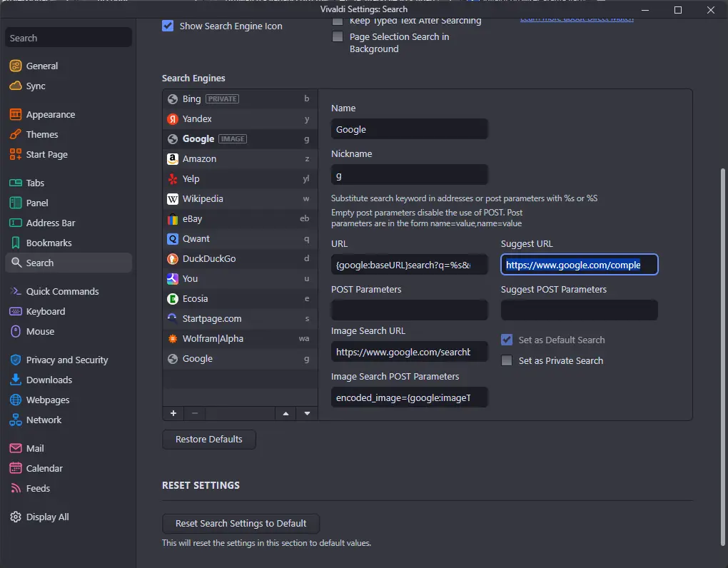728x568 pixels.
Task: Select Yandex search engine row
Action: 240,118
